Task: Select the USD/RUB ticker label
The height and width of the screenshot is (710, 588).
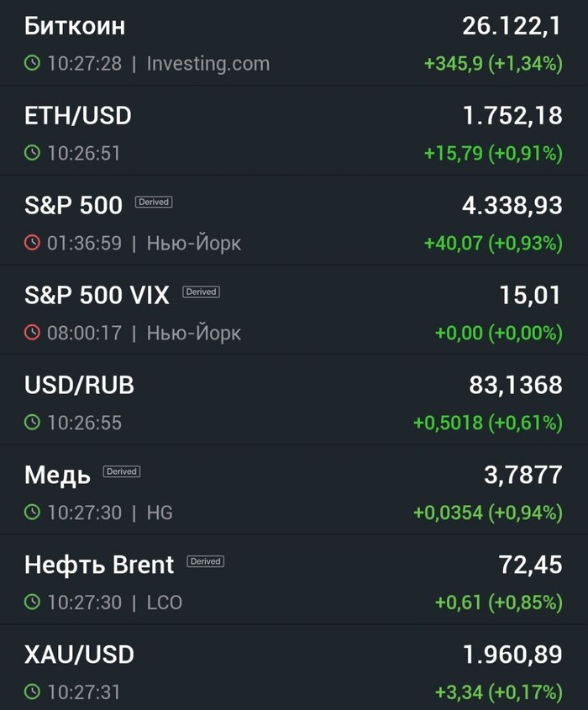Action: (x=80, y=385)
